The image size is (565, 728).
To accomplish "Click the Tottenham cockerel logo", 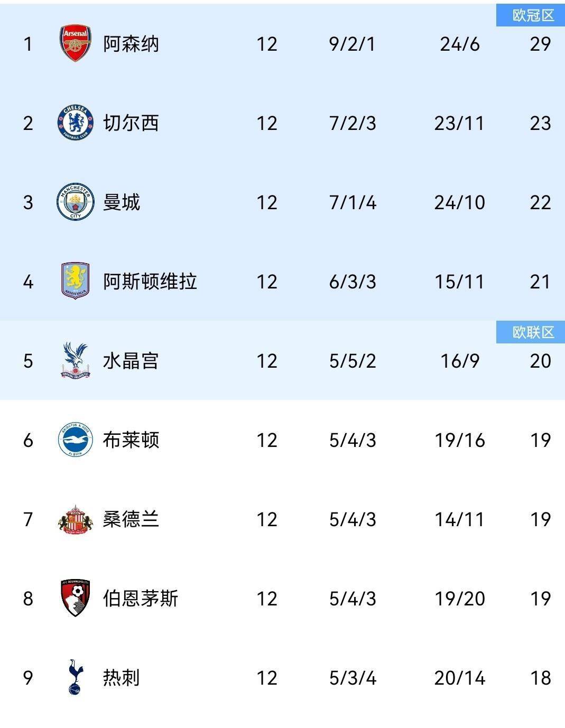I will (x=75, y=677).
